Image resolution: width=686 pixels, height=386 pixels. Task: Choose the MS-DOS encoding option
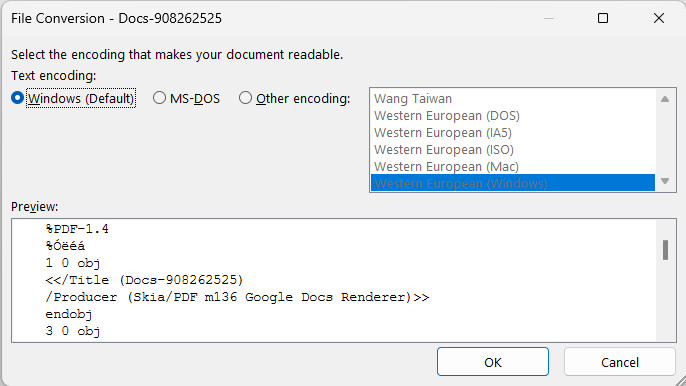[x=159, y=98]
